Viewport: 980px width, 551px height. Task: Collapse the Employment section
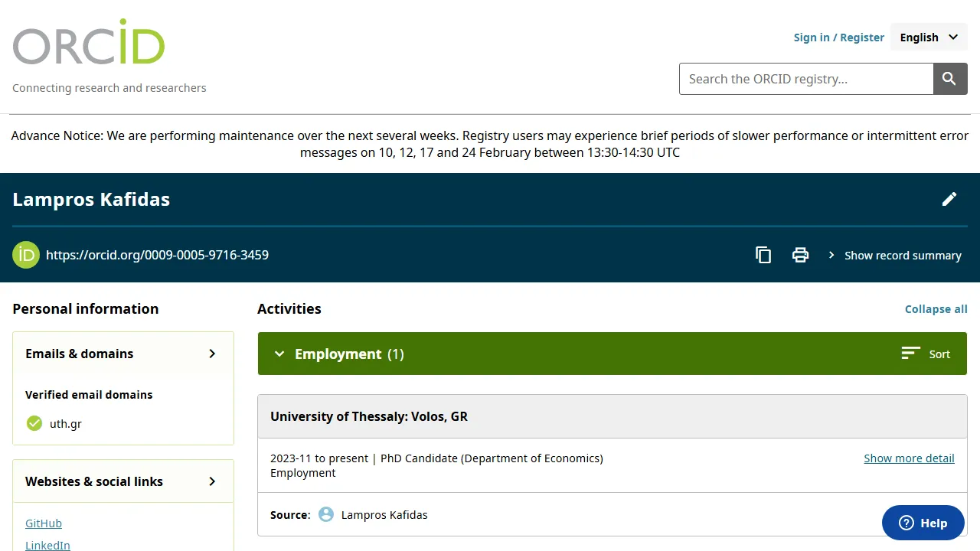(279, 354)
